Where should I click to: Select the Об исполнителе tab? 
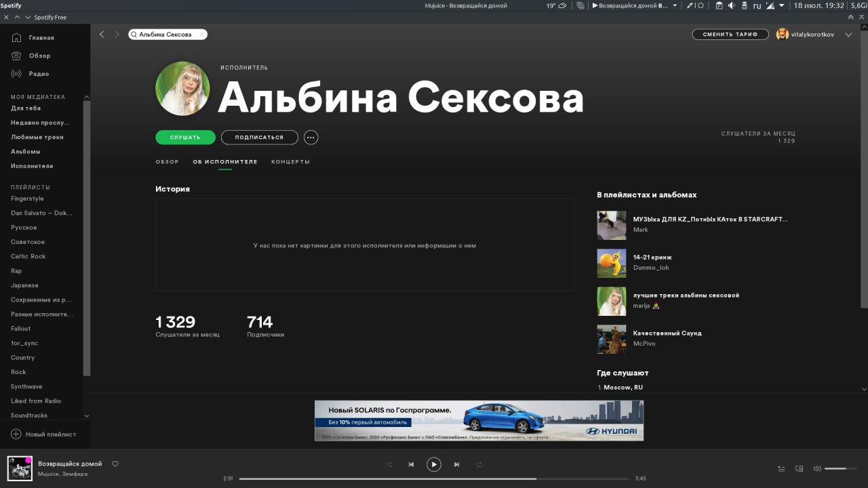[x=225, y=162]
